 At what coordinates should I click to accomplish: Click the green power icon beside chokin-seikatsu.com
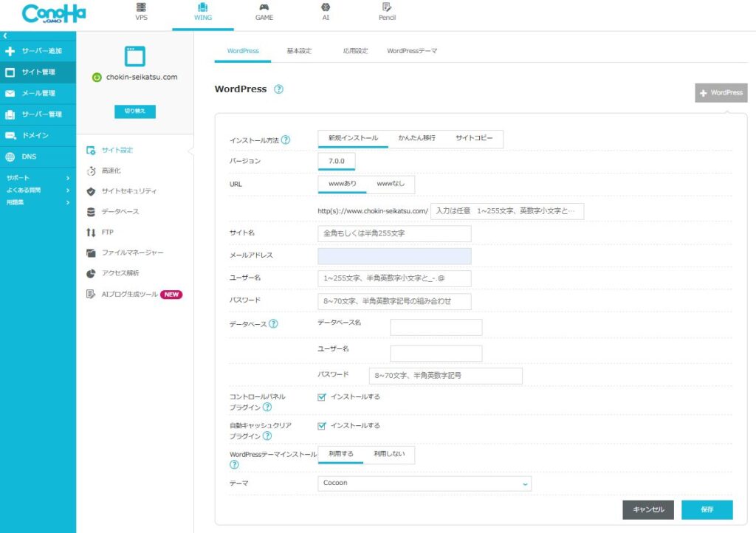pos(97,77)
